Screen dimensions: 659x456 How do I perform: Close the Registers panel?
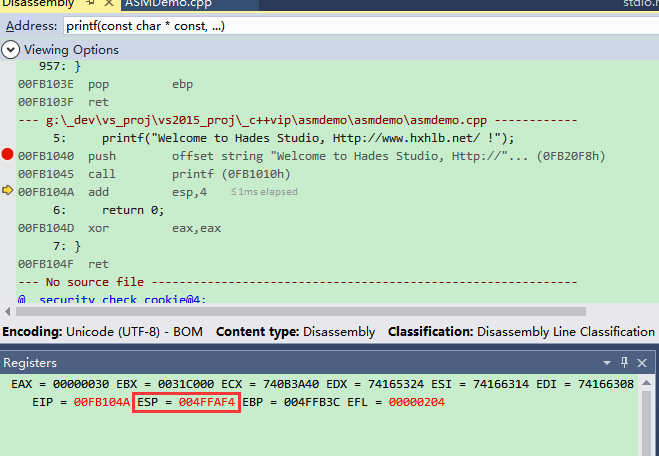pyautogui.click(x=644, y=362)
